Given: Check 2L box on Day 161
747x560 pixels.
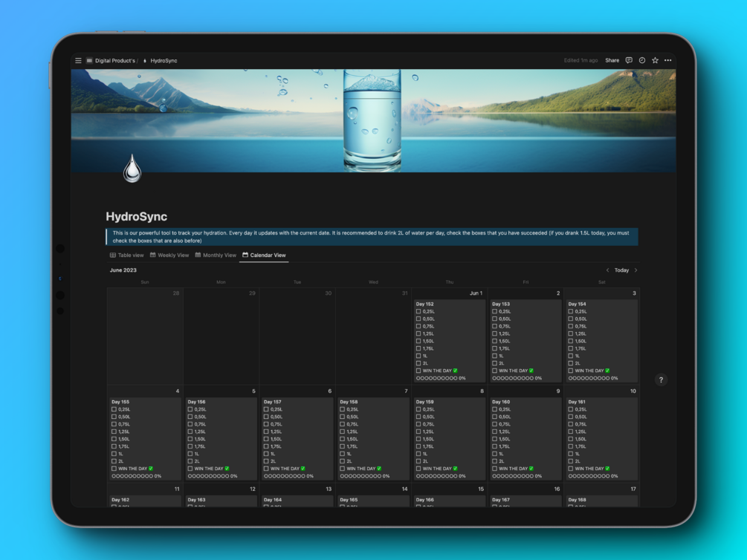Looking at the screenshot, I should (571, 461).
